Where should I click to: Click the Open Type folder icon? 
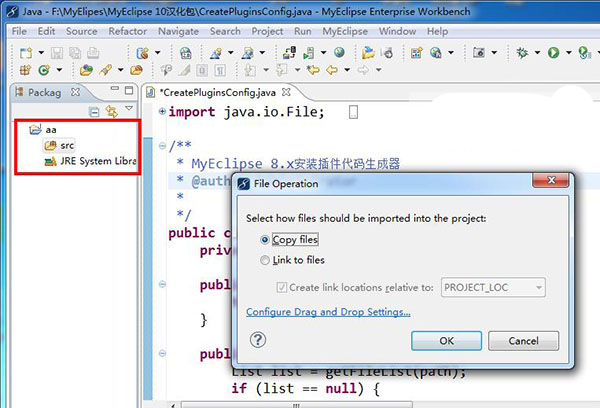(86, 70)
